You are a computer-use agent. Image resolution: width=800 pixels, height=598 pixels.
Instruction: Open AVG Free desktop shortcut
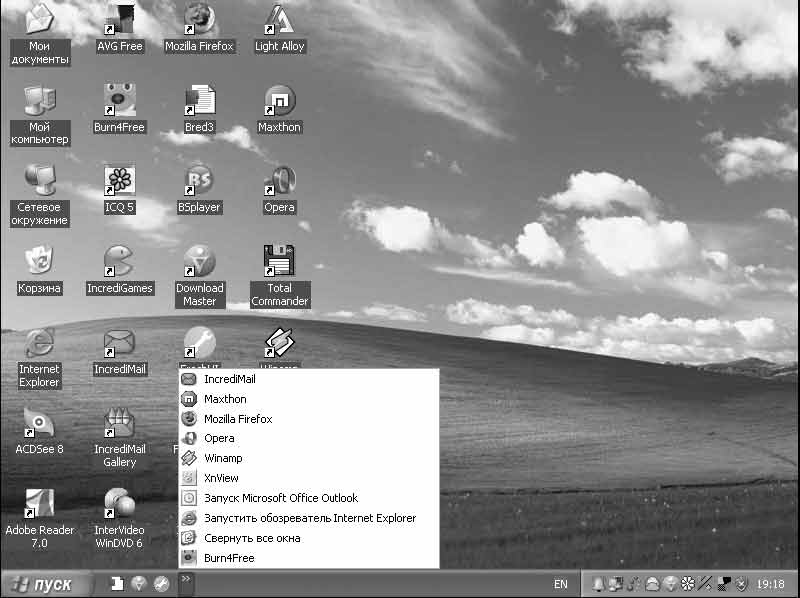coord(119,28)
